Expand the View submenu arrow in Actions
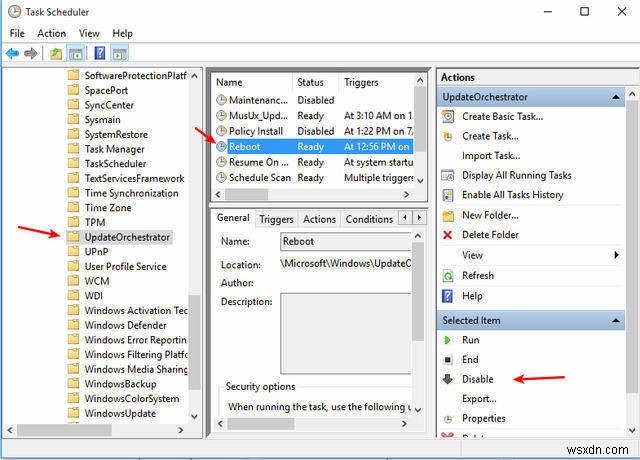The height and width of the screenshot is (460, 640). pos(616,255)
